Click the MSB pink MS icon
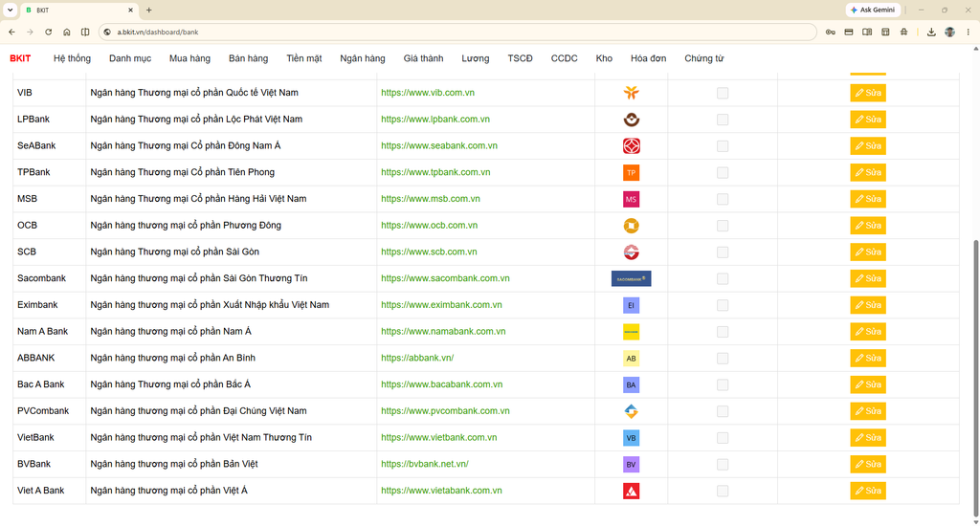This screenshot has height=526, width=980. (632, 199)
